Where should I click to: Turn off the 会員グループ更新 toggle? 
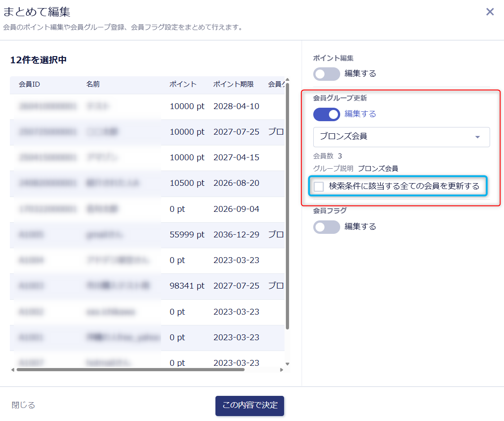327,114
